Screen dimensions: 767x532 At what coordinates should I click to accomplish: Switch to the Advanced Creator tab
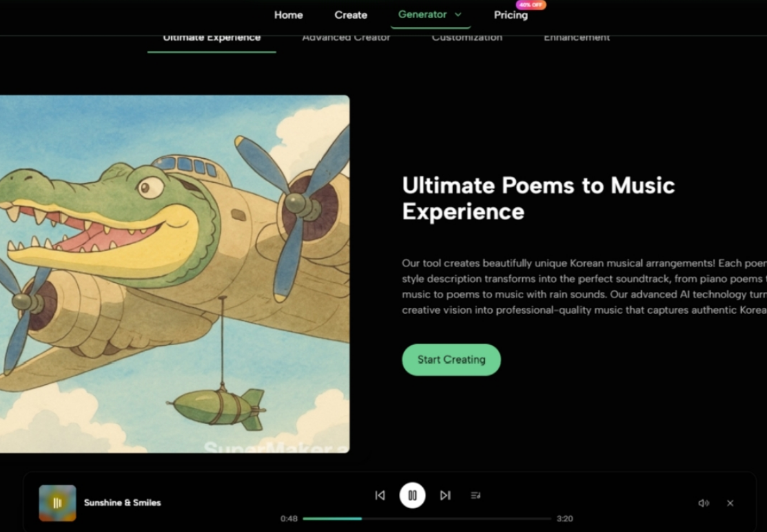point(346,38)
